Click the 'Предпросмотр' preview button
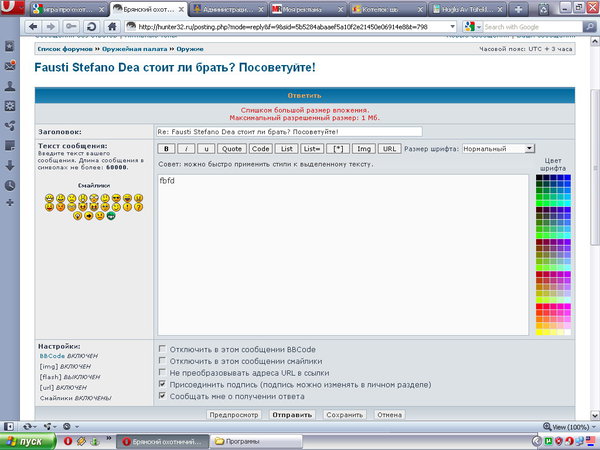 pyautogui.click(x=234, y=414)
